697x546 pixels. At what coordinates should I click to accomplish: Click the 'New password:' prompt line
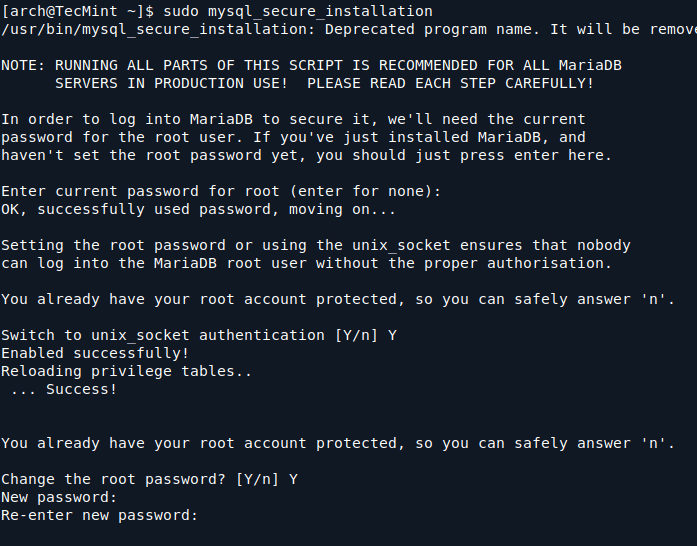[60, 497]
